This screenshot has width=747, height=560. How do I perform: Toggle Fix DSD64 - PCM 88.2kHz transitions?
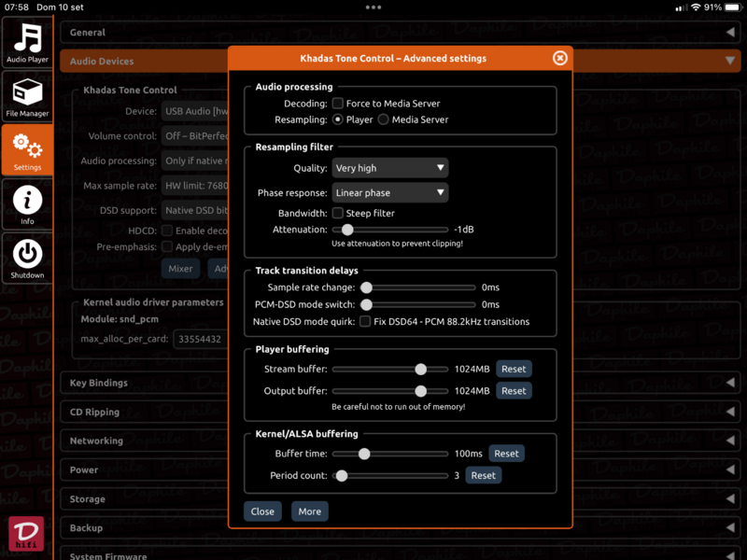[x=365, y=321]
